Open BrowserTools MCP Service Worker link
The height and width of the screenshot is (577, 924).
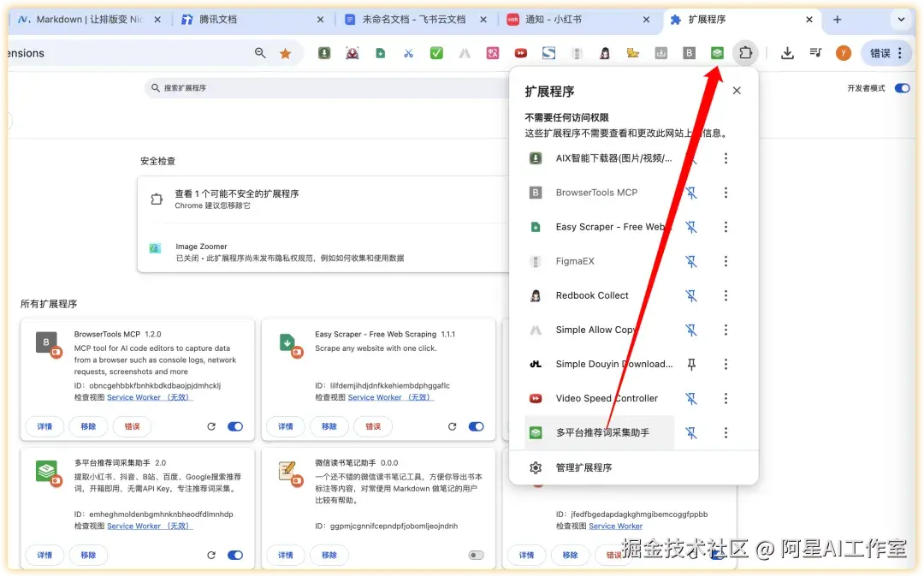tap(150, 397)
